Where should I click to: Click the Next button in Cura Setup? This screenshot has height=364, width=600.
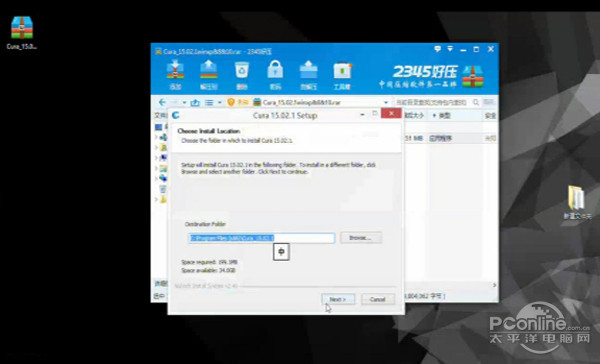coord(338,299)
